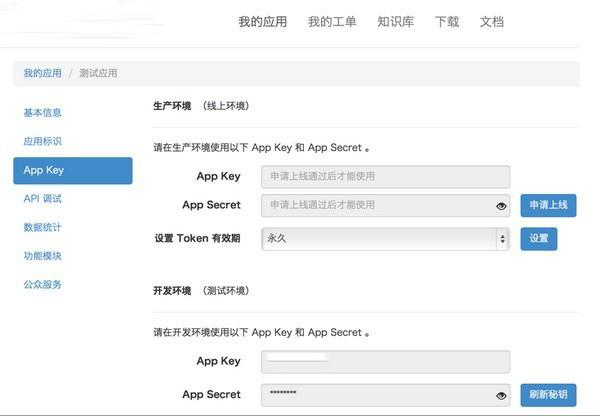Reveal production App Secret with eye icon
This screenshot has width=600, height=416.
coord(501,206)
